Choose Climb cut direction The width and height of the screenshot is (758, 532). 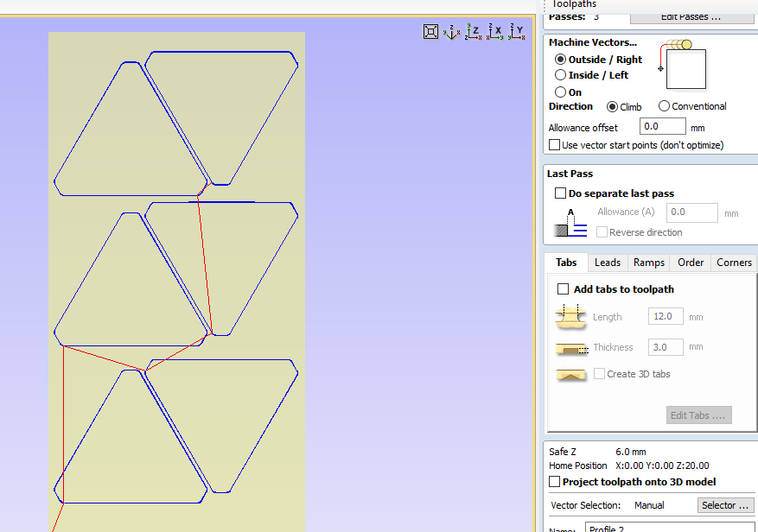tap(612, 107)
